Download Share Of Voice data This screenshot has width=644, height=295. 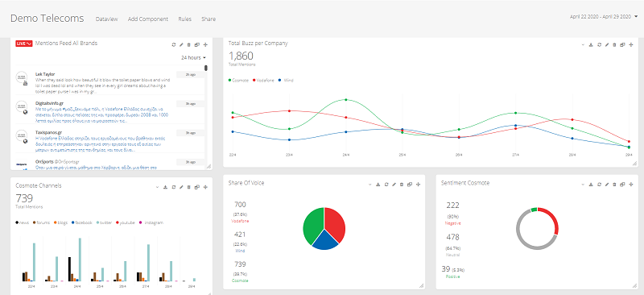tap(378, 185)
